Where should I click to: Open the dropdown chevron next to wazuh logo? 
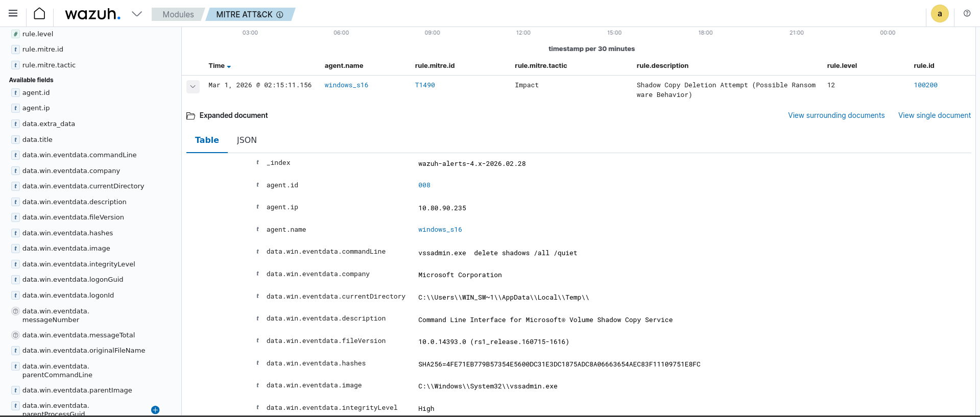137,14
